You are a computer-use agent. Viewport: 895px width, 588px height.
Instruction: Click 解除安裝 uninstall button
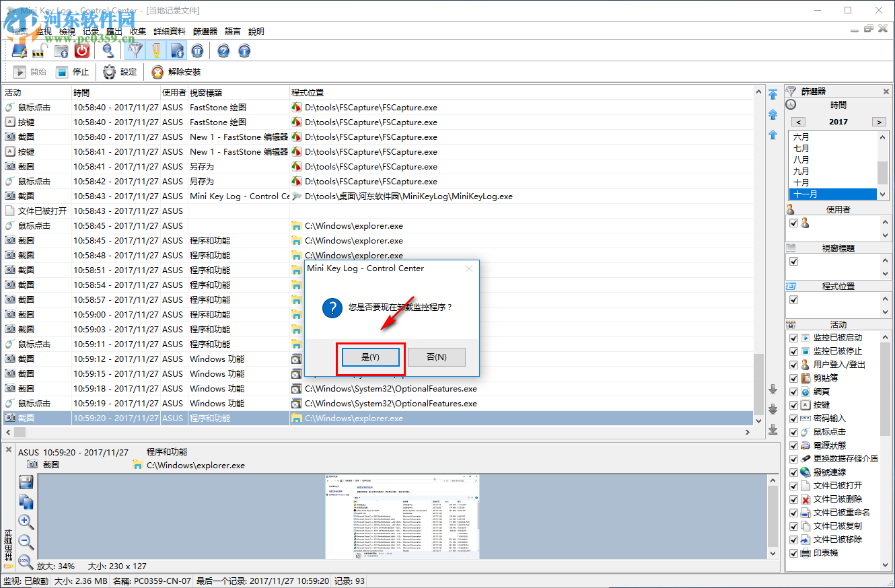point(176,72)
